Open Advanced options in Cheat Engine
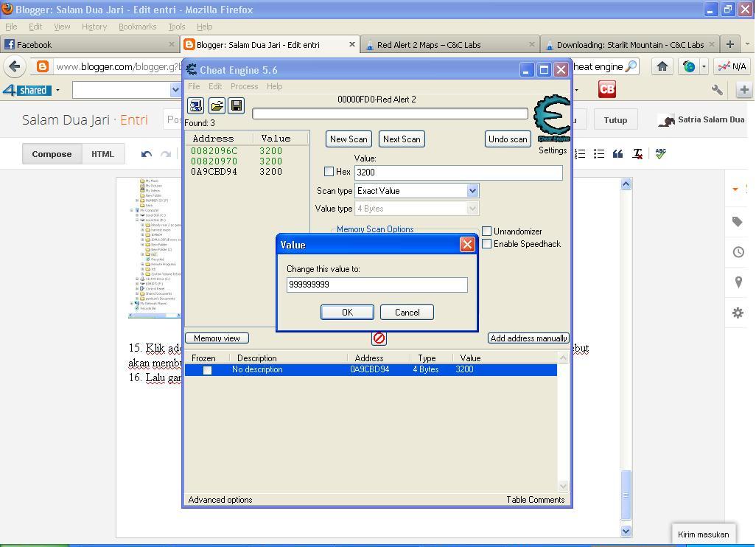756x547 pixels. coord(220,500)
